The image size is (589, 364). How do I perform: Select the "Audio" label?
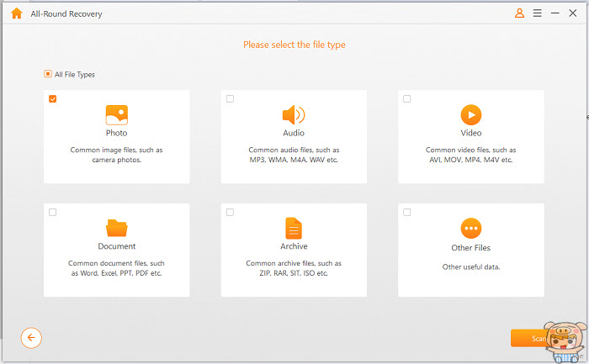(294, 133)
